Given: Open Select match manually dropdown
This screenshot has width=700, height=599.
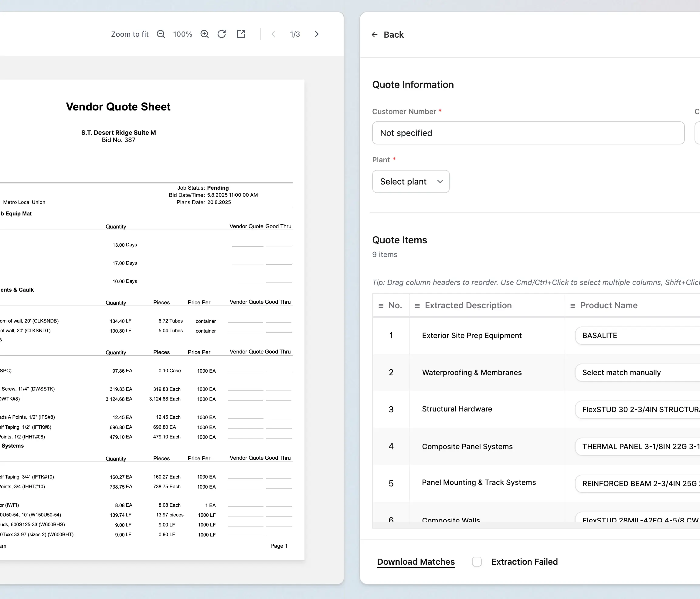Looking at the screenshot, I should coord(637,372).
